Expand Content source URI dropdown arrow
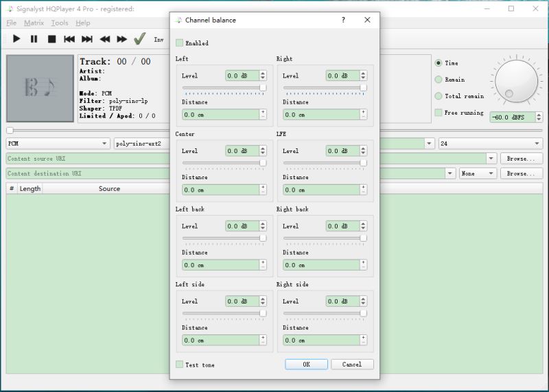This screenshot has width=549, height=392. pyautogui.click(x=491, y=159)
